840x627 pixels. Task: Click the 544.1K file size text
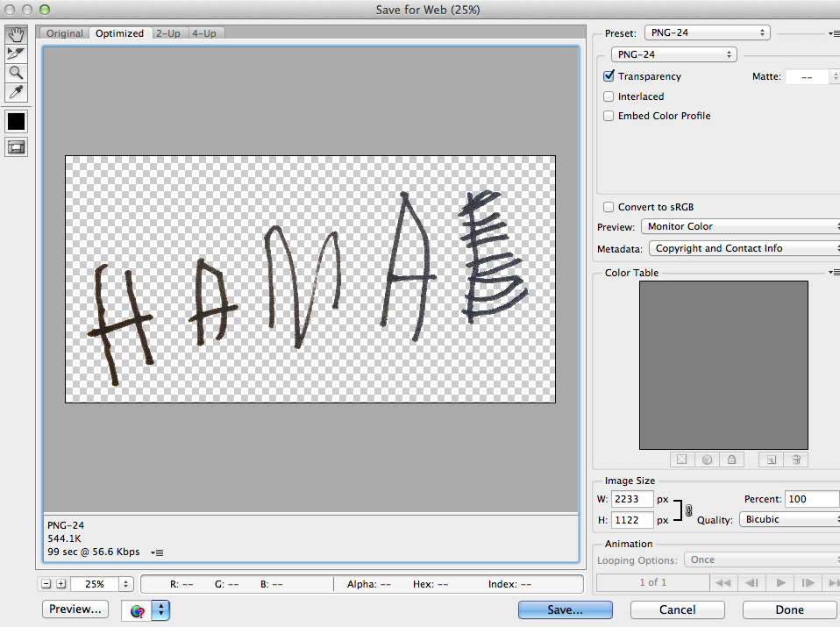click(x=64, y=538)
